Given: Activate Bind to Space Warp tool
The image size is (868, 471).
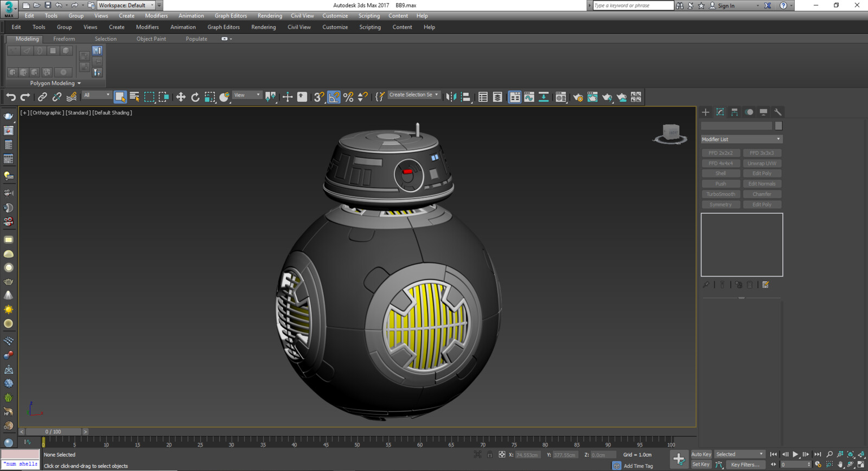Looking at the screenshot, I should coord(71,97).
